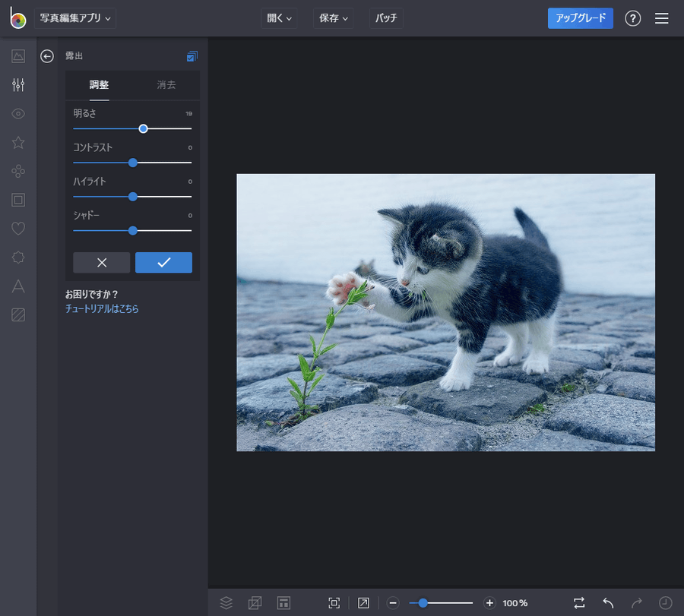Click the 露出 panel title

click(74, 55)
